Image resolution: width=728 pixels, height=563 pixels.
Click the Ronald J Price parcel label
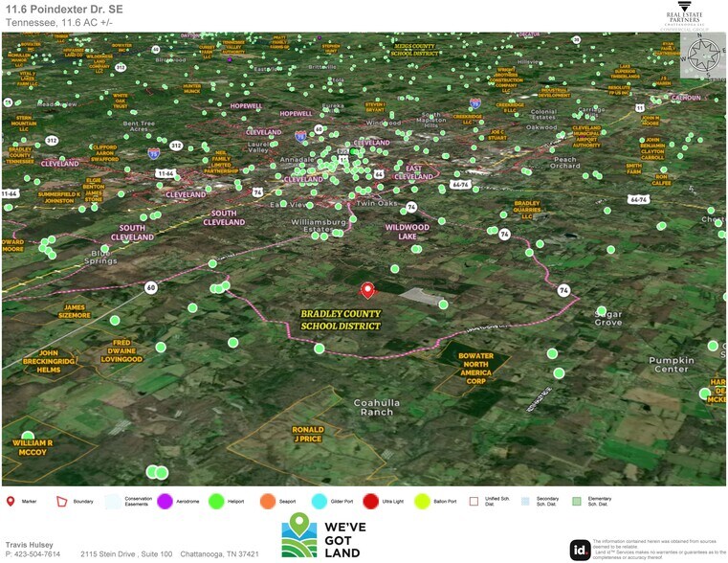(307, 434)
